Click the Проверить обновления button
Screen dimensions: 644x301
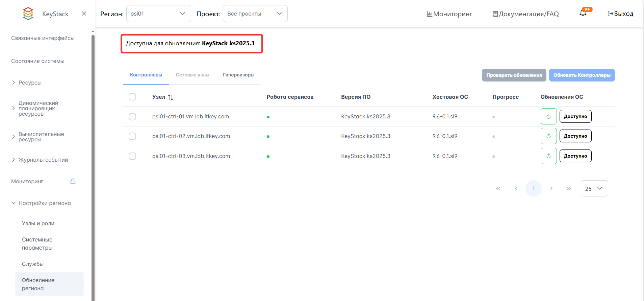click(x=514, y=75)
